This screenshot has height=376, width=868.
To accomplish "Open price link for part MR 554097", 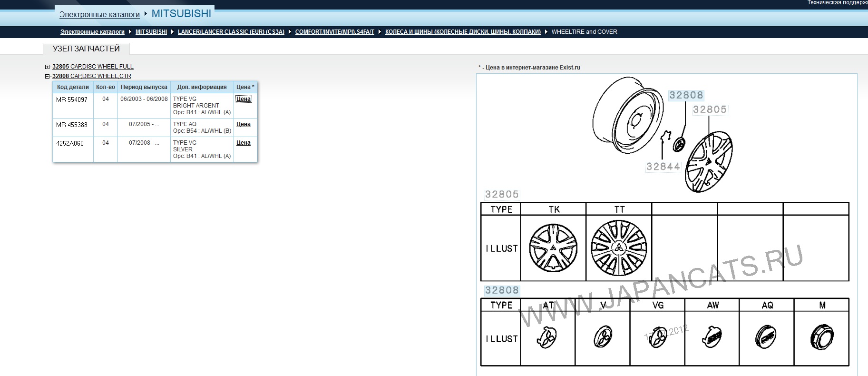I will (244, 99).
